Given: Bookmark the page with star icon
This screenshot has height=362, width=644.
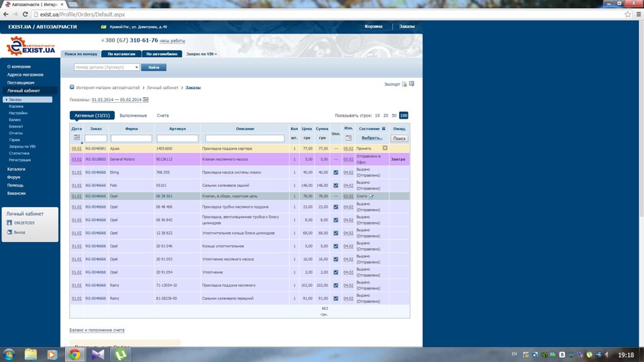Looking at the screenshot, I should [x=628, y=14].
